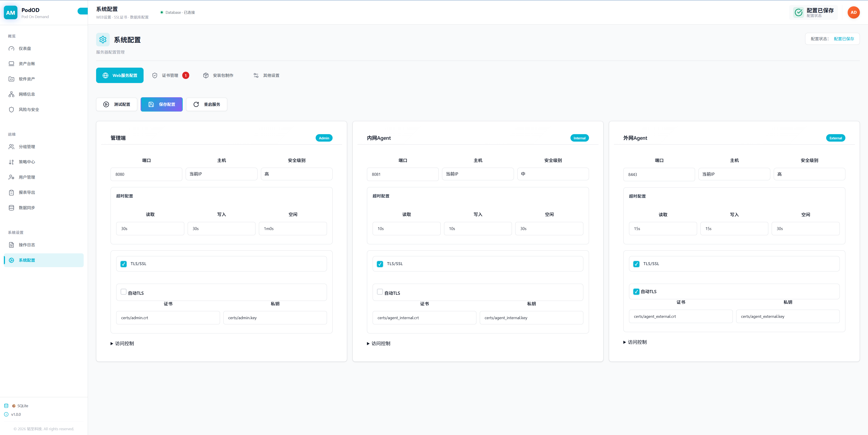This screenshot has width=868, height=435.
Task: Switch to the 证书管理 tab
Action: 170,76
